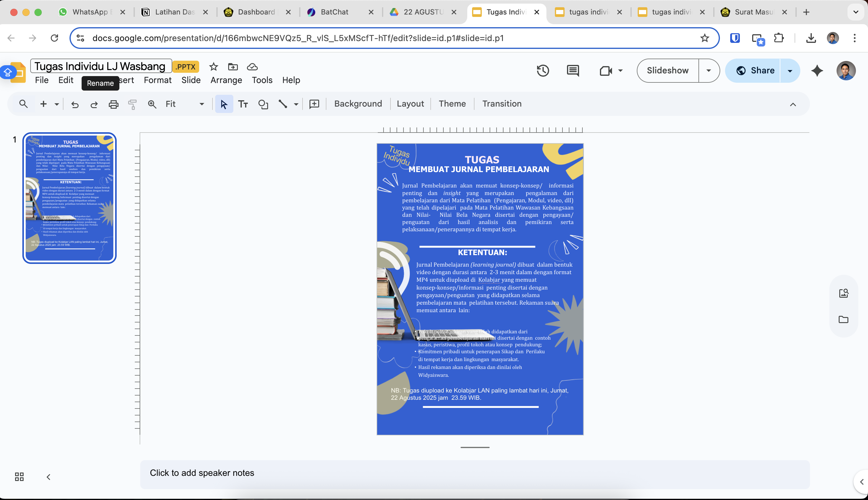868x500 pixels.
Task: Open the Arrange menu
Action: (x=226, y=80)
